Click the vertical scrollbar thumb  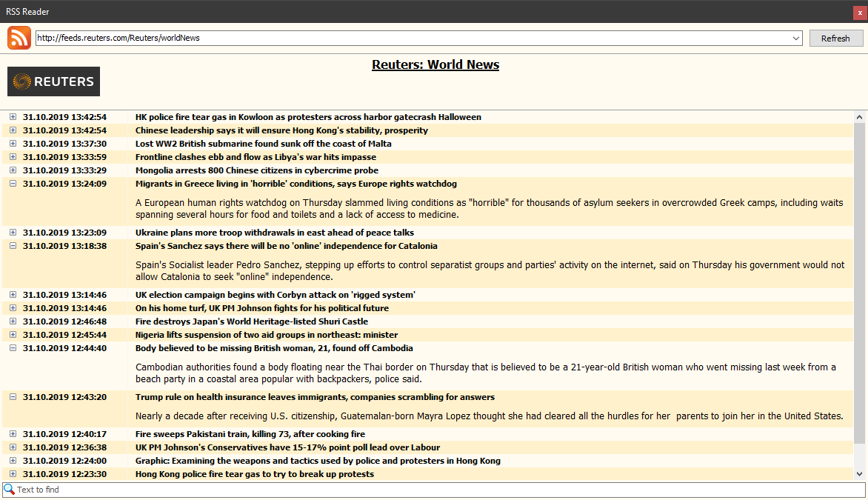(859, 284)
